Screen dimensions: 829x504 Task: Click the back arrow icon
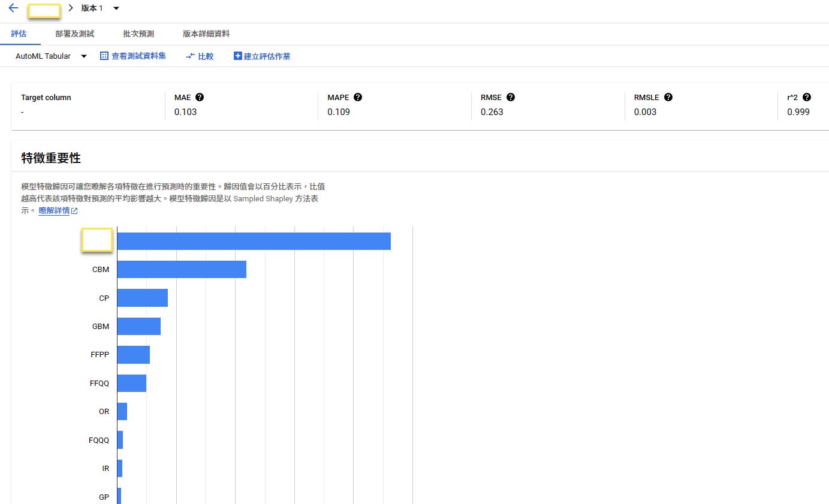point(13,8)
